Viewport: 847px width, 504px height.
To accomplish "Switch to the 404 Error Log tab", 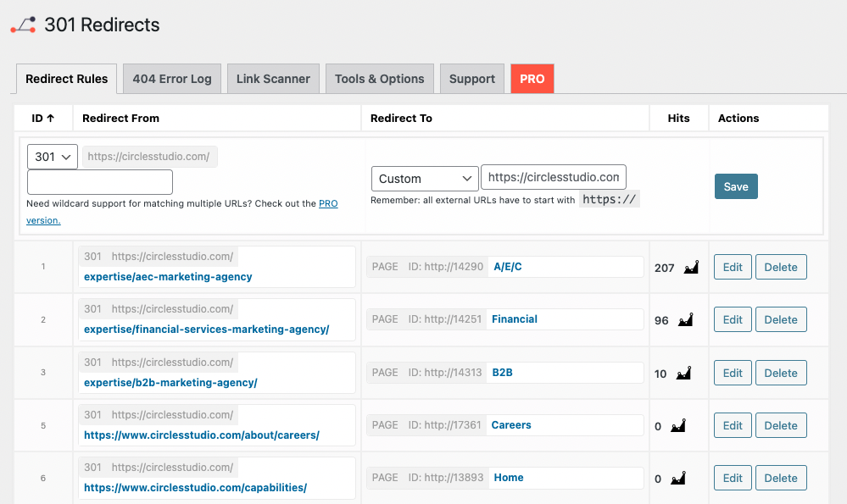I will click(171, 78).
